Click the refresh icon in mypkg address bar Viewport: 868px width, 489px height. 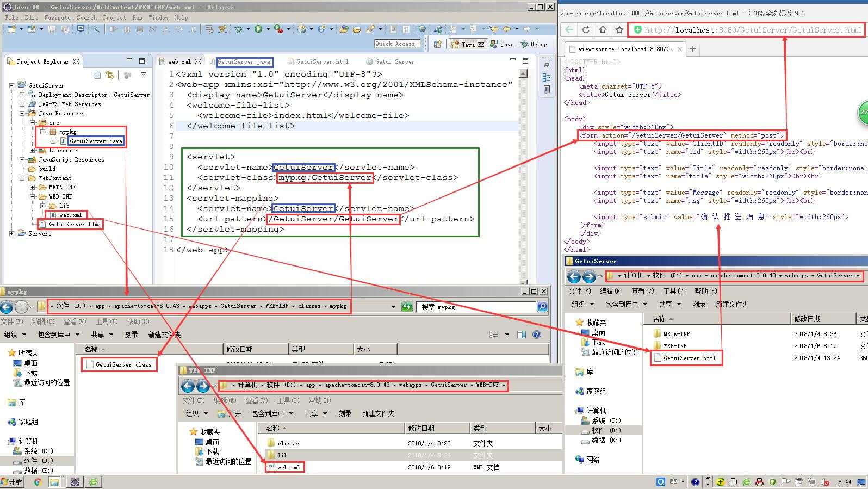(407, 307)
